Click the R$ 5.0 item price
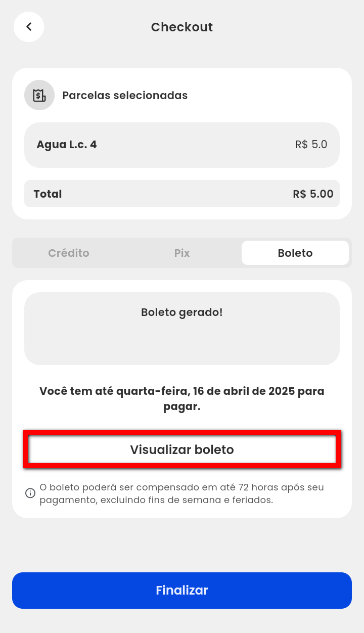This screenshot has height=633, width=364. point(311,145)
